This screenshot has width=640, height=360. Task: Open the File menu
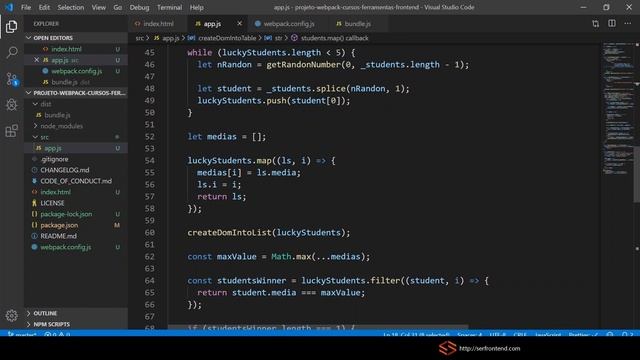[x=26, y=7]
